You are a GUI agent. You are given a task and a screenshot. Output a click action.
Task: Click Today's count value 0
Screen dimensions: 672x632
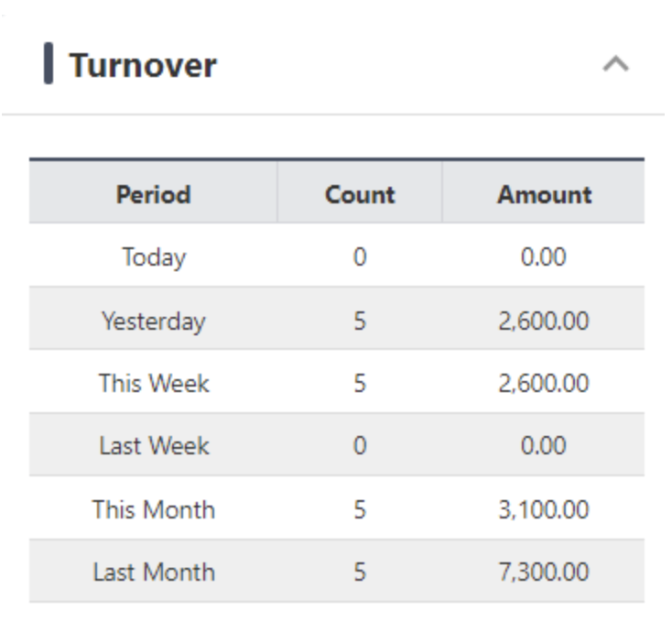(x=360, y=257)
